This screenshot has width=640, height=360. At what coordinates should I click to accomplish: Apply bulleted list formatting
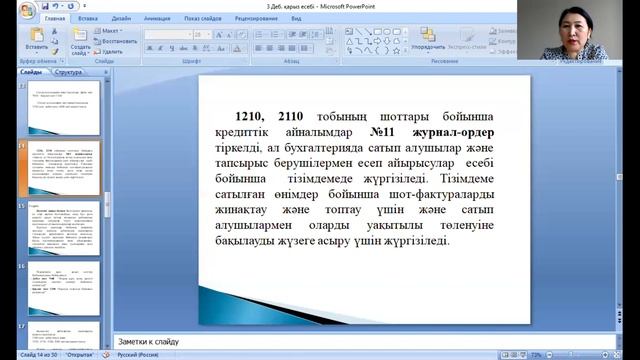coord(260,35)
